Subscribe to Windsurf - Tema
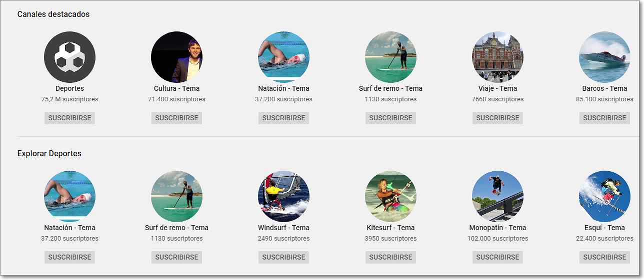 pos(283,257)
